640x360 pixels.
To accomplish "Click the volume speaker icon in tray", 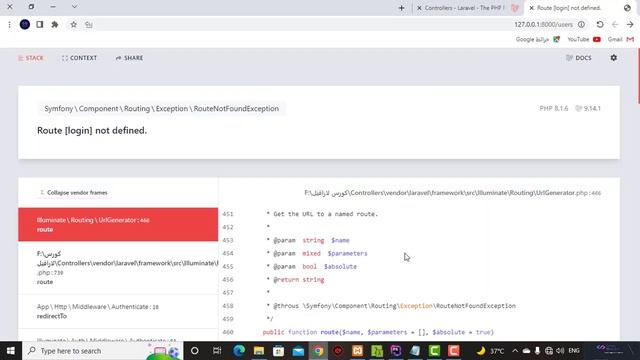I will pyautogui.click(x=560, y=351).
